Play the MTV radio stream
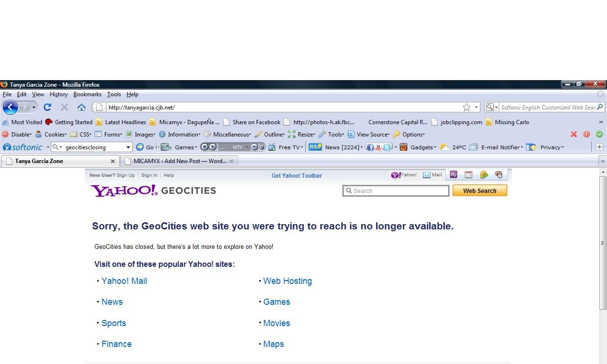 coord(213,147)
